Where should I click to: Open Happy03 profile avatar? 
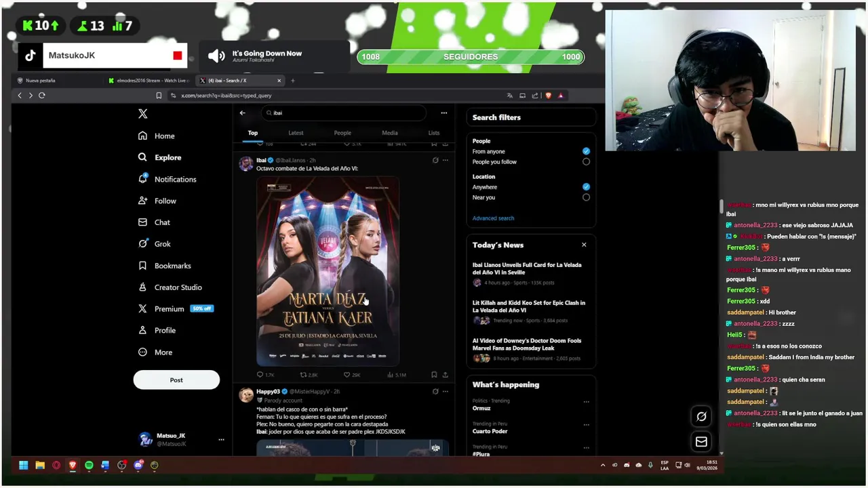245,394
